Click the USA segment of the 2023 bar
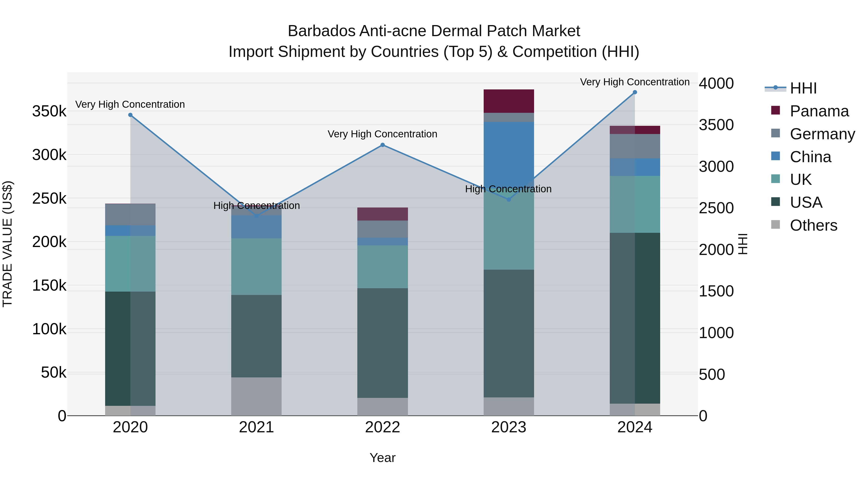 tap(509, 334)
